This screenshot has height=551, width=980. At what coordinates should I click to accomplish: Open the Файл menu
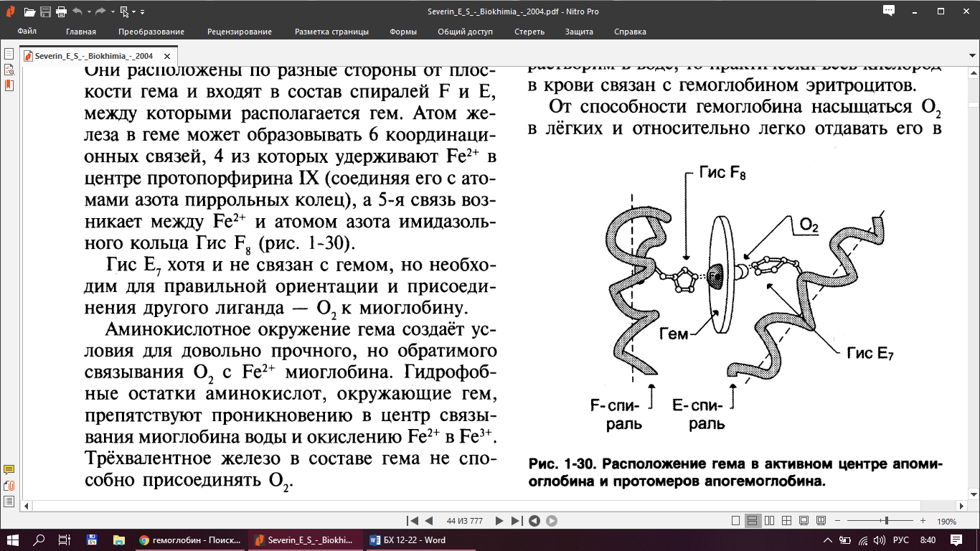27,32
